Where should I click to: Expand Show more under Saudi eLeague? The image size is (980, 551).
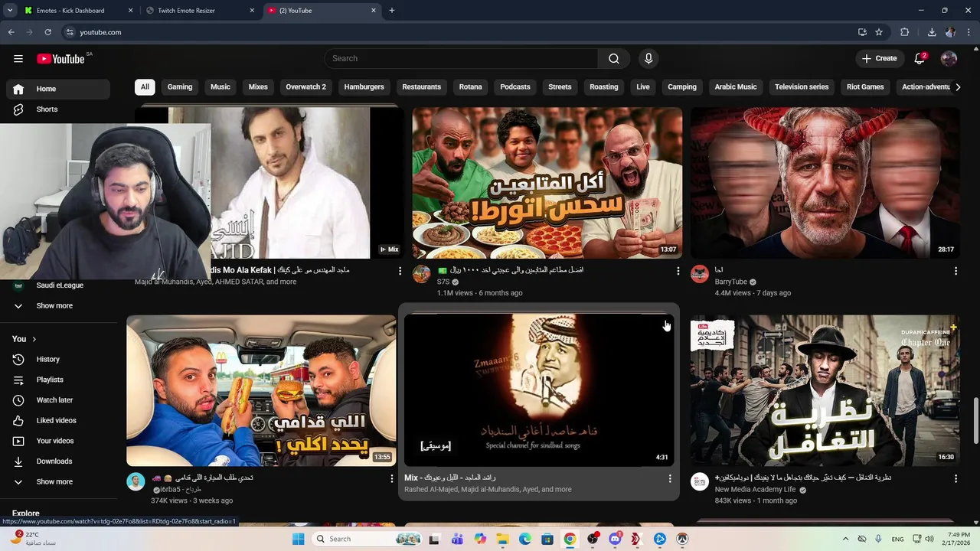pos(58,305)
